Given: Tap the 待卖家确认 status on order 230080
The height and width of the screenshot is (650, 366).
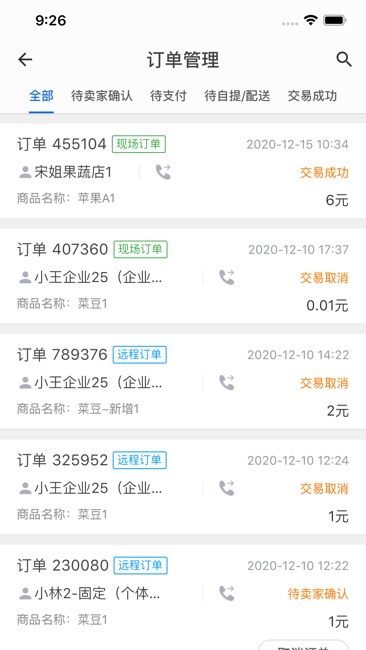Looking at the screenshot, I should point(318,594).
